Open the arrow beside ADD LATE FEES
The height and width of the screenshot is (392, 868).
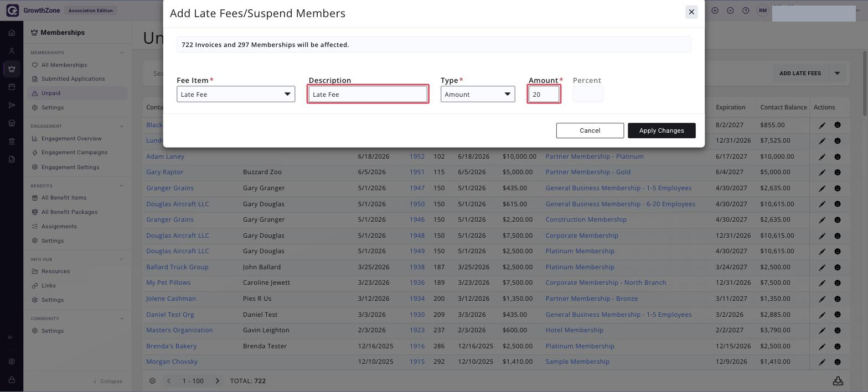pyautogui.click(x=838, y=74)
